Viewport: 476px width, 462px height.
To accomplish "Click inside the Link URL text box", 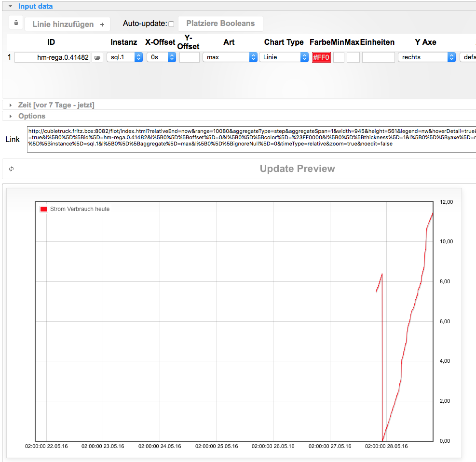I will tap(251, 139).
